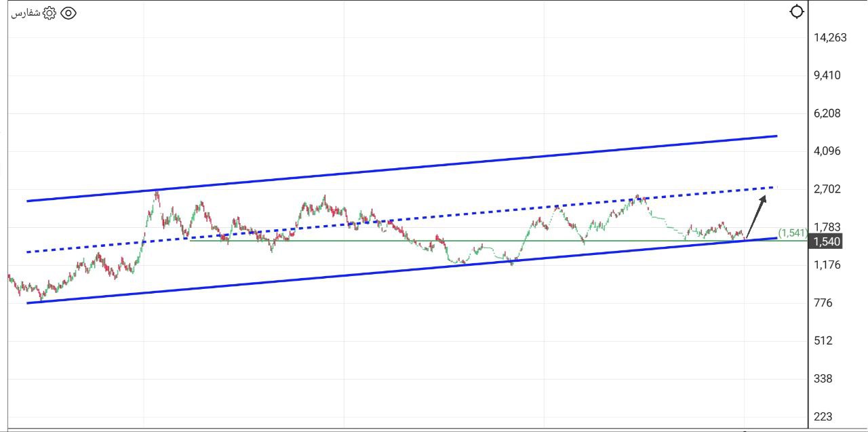
Task: Select the green horizontal support line
Action: click(x=475, y=241)
